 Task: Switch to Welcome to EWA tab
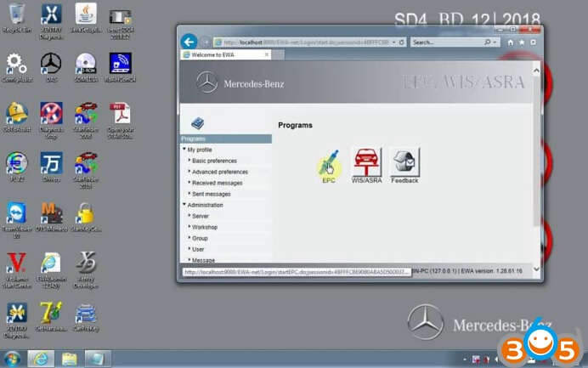pyautogui.click(x=226, y=54)
